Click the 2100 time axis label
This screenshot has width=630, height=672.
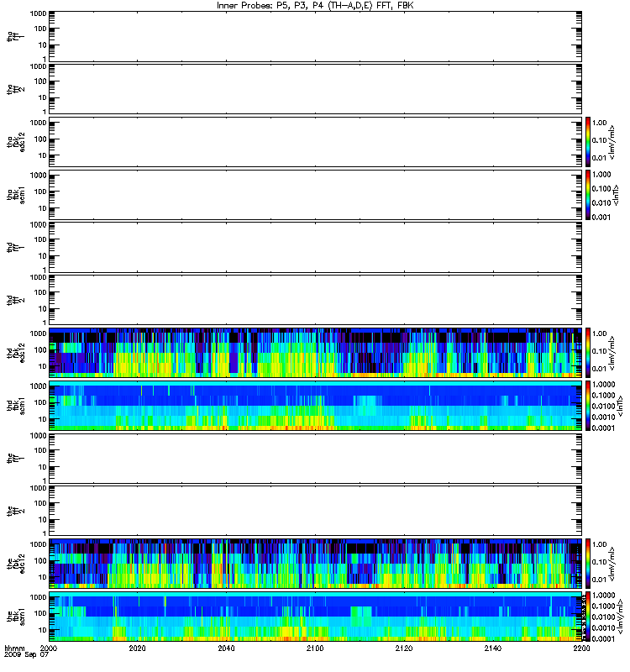(x=314, y=648)
